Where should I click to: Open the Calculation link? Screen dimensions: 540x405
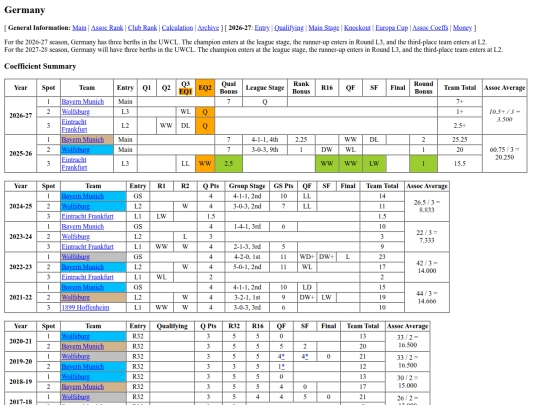(177, 28)
